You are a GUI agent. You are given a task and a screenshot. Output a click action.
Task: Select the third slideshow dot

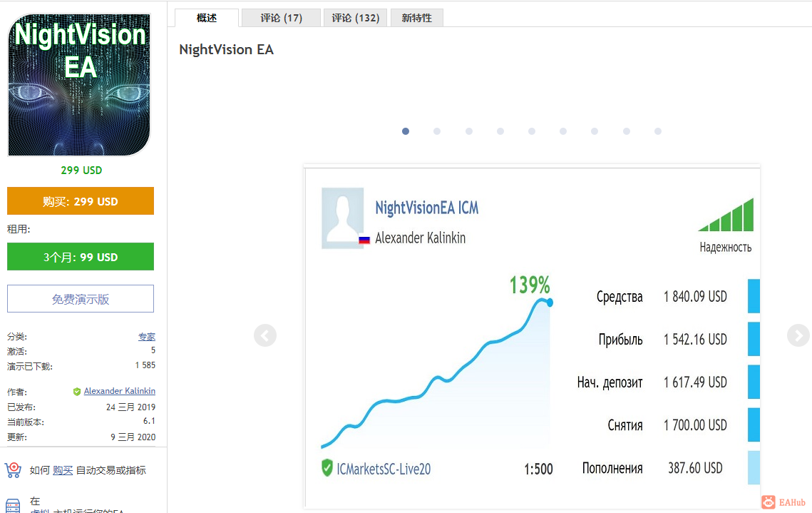point(468,131)
